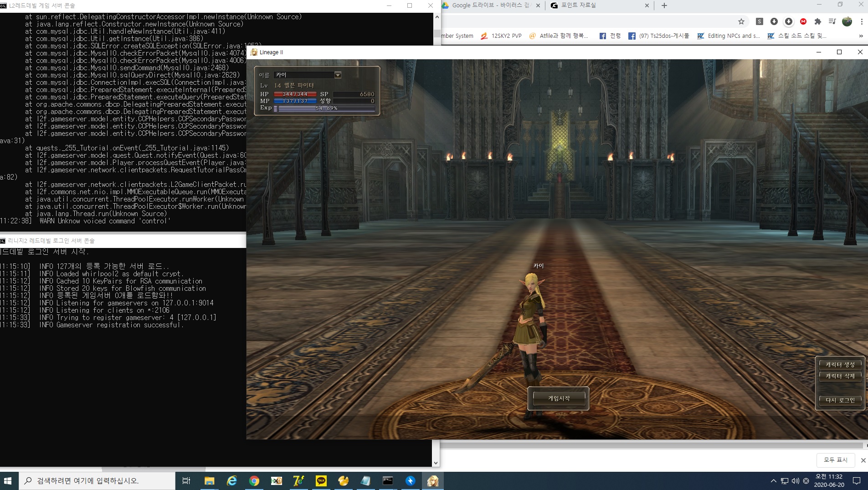Open Google Chrome from taskbar
This screenshot has height=490, width=868.
pos(254,480)
